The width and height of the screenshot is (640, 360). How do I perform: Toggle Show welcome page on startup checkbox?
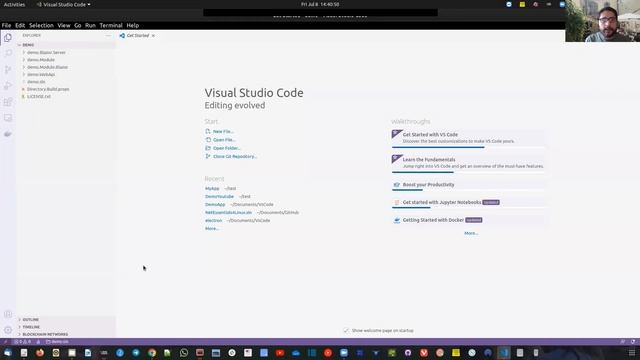[x=346, y=330]
